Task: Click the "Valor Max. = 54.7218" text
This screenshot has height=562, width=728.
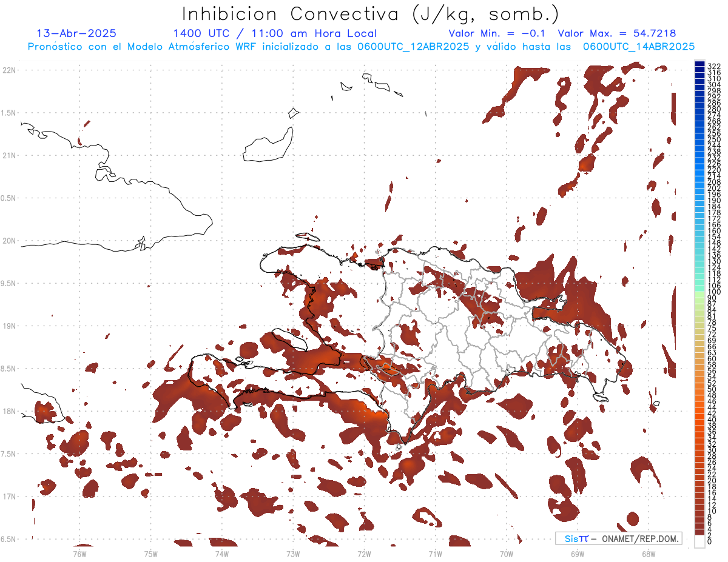Action: [617, 33]
